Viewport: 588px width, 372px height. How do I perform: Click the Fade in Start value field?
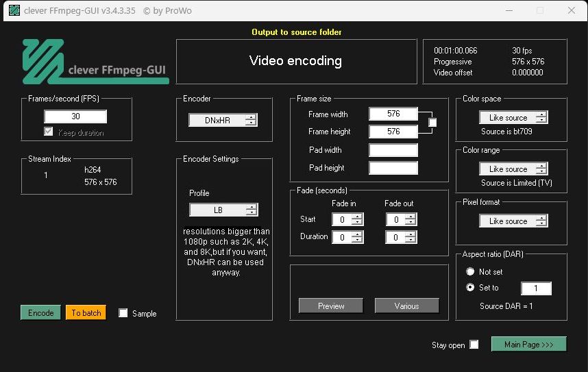343,219
